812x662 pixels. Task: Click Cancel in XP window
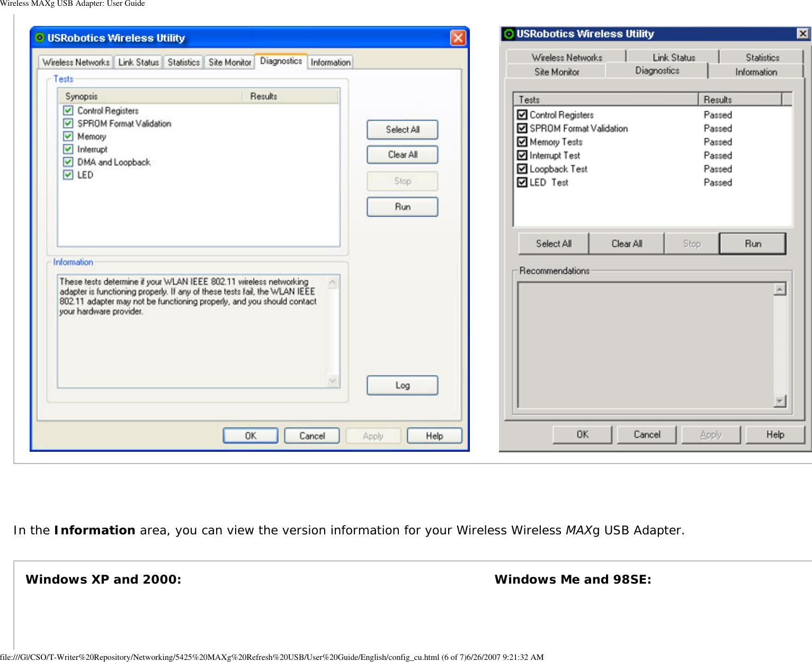click(312, 435)
